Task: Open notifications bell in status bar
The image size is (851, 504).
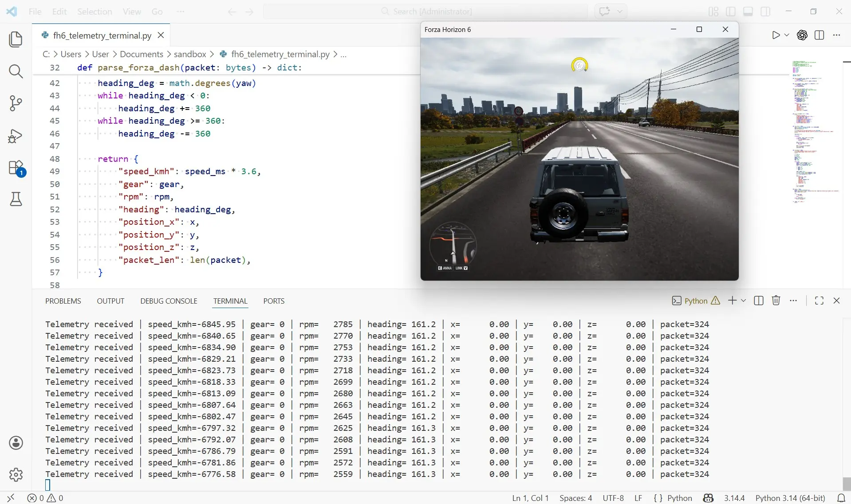Action: click(841, 498)
